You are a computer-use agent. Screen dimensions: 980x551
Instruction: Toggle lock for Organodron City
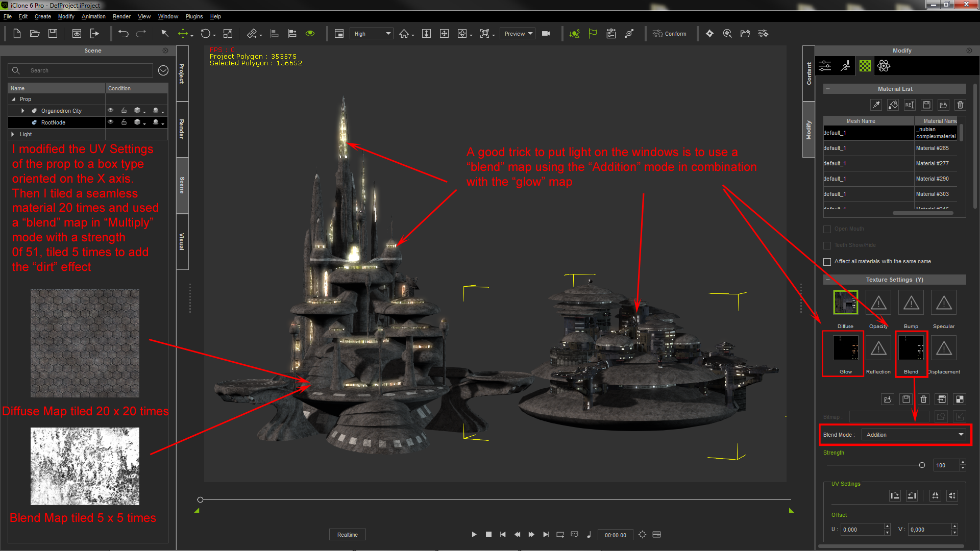(124, 111)
